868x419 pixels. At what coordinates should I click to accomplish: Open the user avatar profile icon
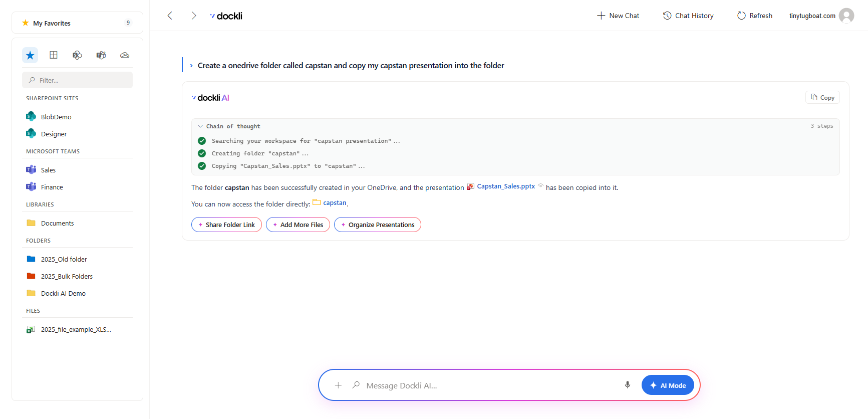(846, 16)
